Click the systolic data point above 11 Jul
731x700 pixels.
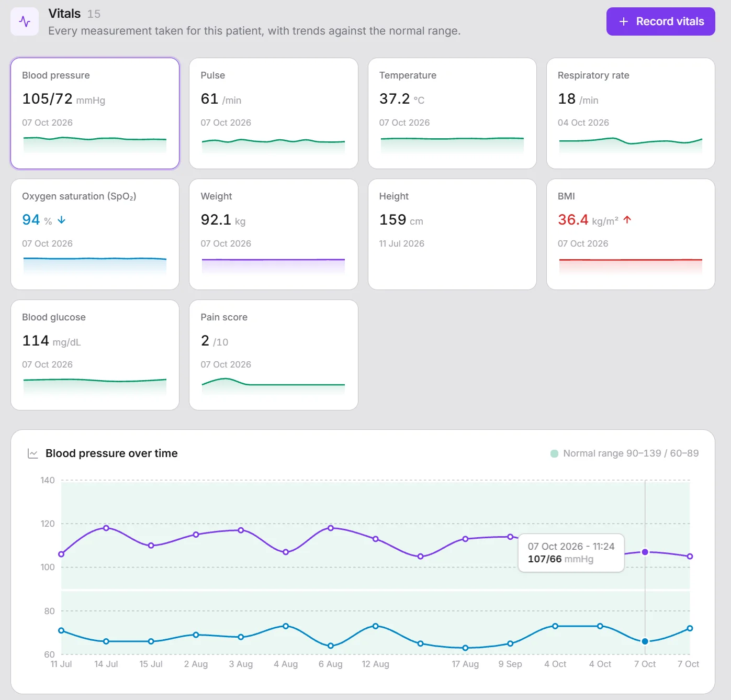(x=61, y=554)
